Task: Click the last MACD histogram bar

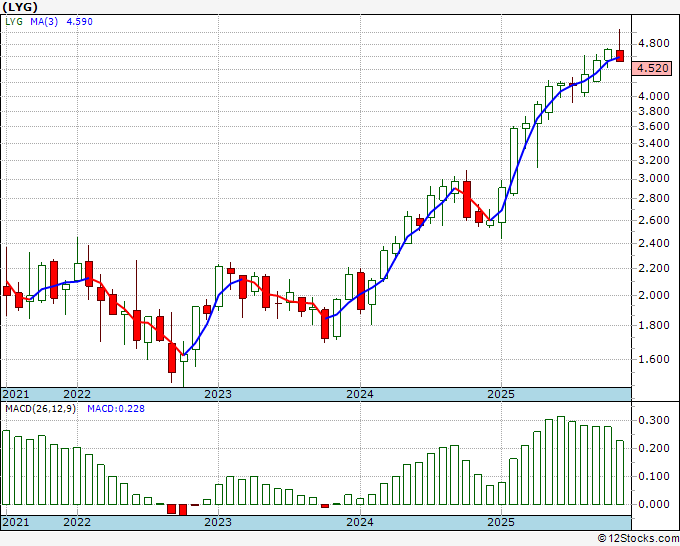Action: point(620,472)
